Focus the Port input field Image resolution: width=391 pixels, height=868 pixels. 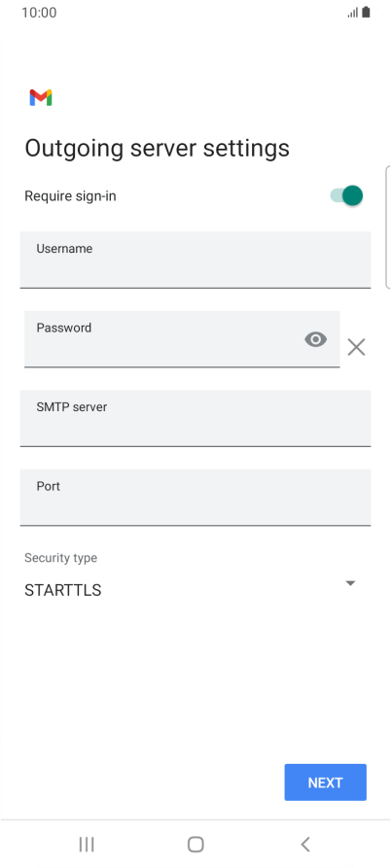[195, 497]
